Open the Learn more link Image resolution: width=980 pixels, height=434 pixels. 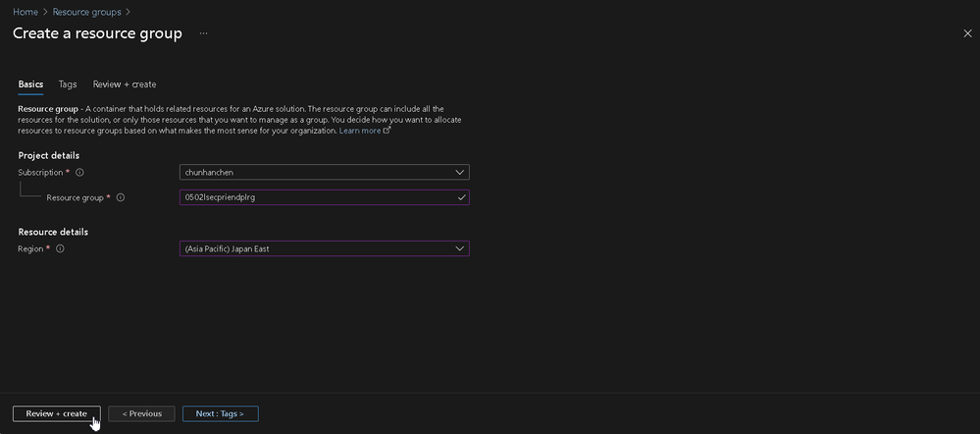pyautogui.click(x=364, y=131)
